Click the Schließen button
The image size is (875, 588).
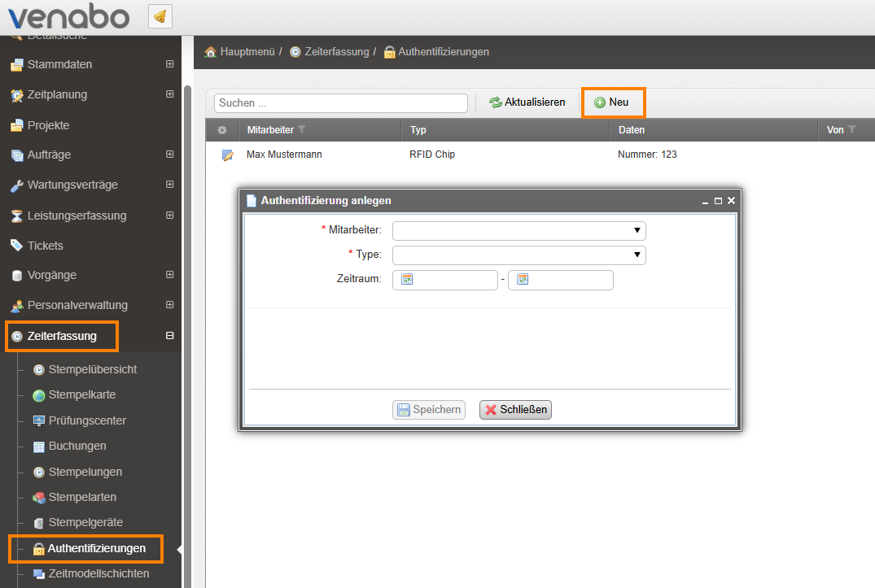tap(515, 410)
